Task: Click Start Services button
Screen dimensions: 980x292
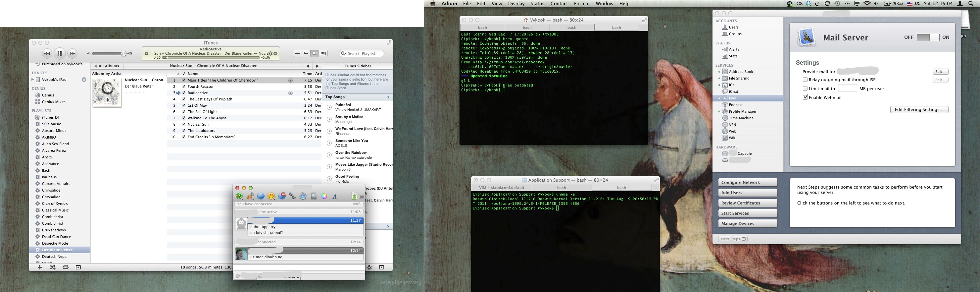Action: pos(748,213)
